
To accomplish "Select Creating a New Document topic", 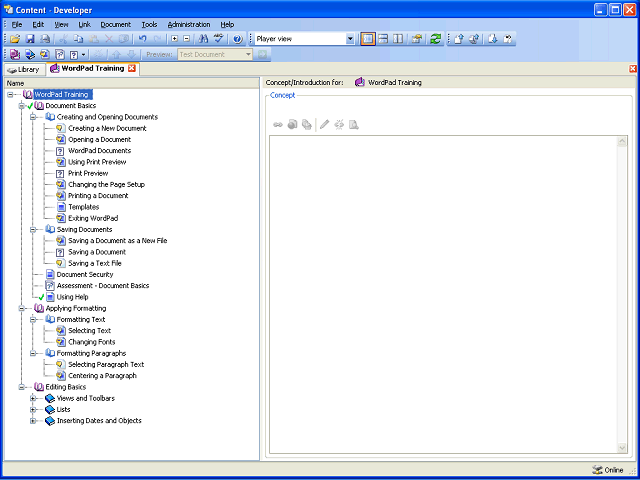I will pyautogui.click(x=107, y=128).
